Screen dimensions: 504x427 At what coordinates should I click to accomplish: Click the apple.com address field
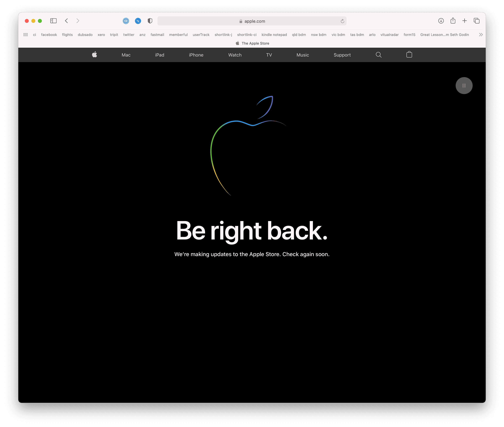point(252,21)
